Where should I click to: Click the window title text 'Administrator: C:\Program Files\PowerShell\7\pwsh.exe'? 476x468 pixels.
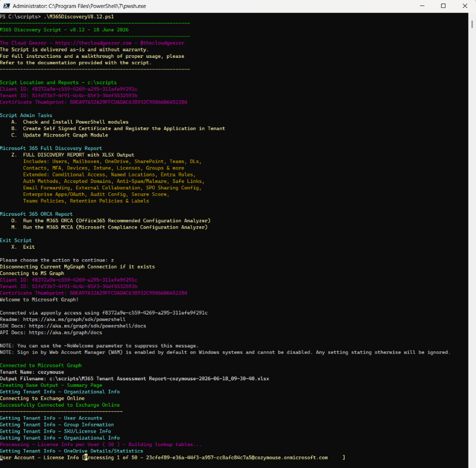[x=79, y=6]
